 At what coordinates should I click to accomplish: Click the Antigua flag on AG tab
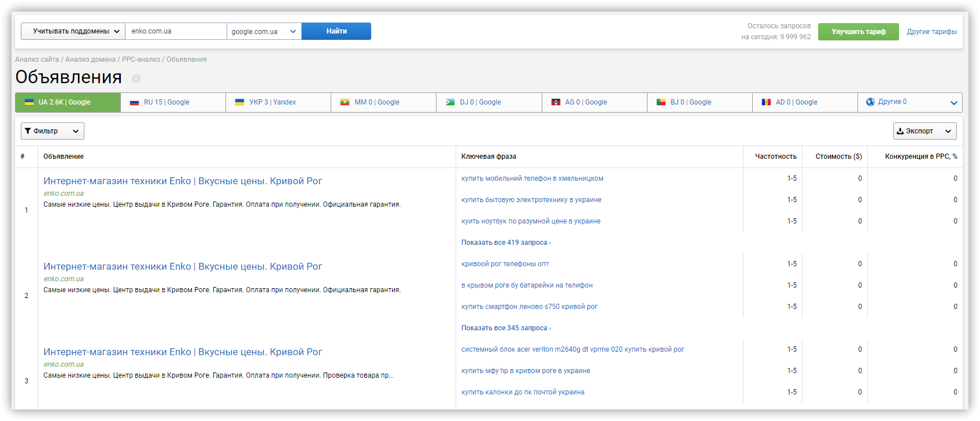556,102
